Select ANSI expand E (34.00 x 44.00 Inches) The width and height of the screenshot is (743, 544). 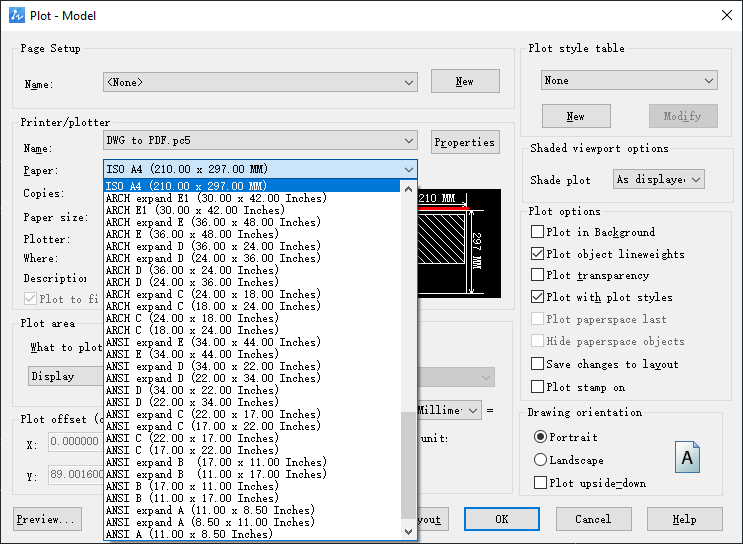point(252,342)
